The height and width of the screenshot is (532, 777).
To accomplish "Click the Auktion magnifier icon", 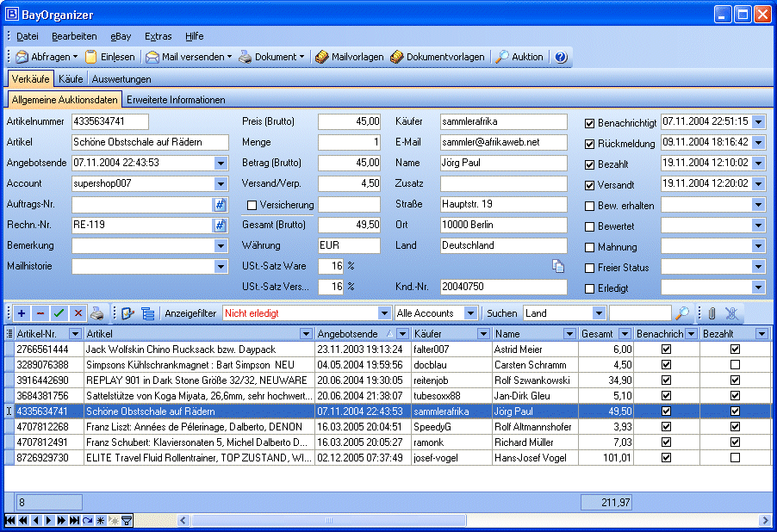I will tap(502, 57).
